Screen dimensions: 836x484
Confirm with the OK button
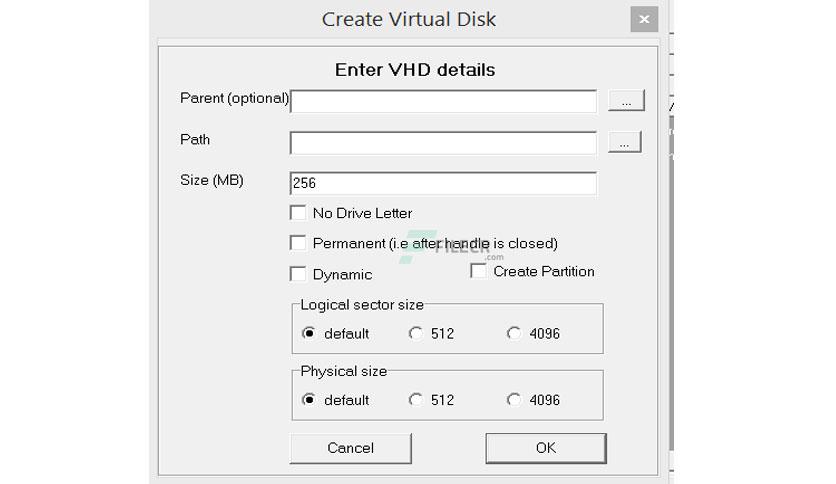546,448
